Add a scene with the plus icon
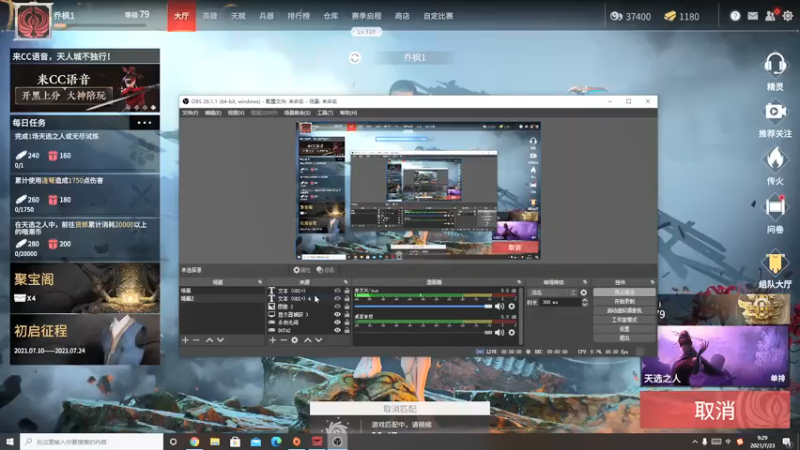Screen dimensions: 800x450 [x=185, y=340]
